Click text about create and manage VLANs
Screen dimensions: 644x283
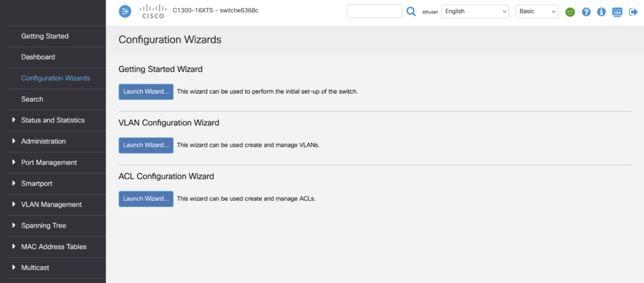[248, 145]
